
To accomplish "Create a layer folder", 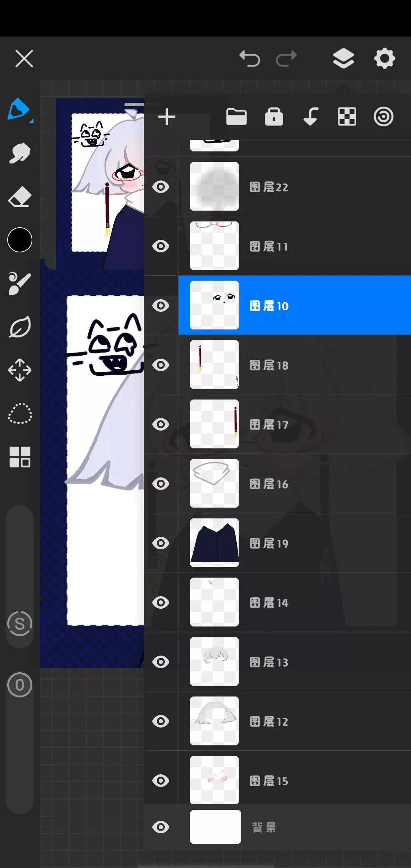I will pos(236,116).
